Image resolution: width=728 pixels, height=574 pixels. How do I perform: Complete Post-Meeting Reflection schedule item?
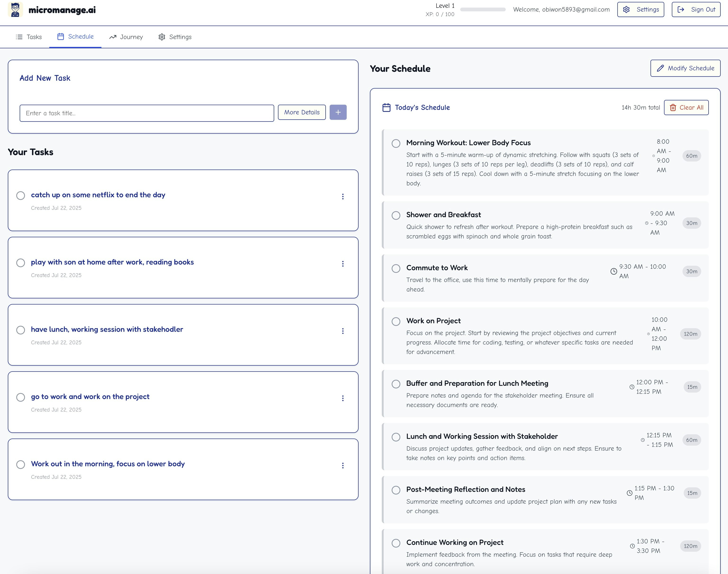396,490
